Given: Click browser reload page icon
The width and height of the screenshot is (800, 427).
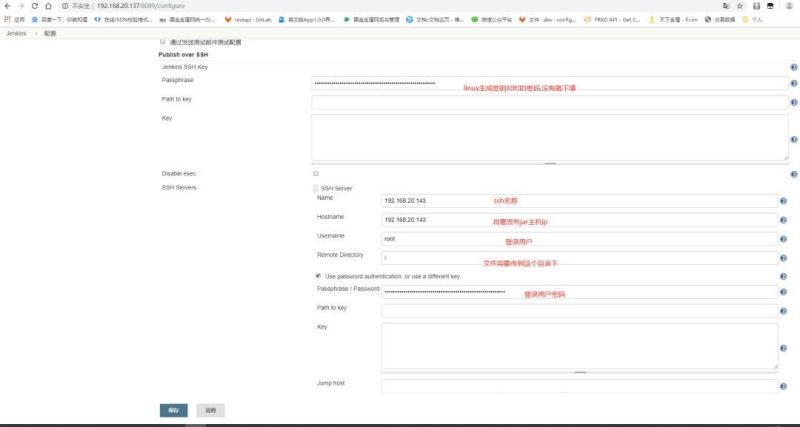Looking at the screenshot, I should click(33, 6).
